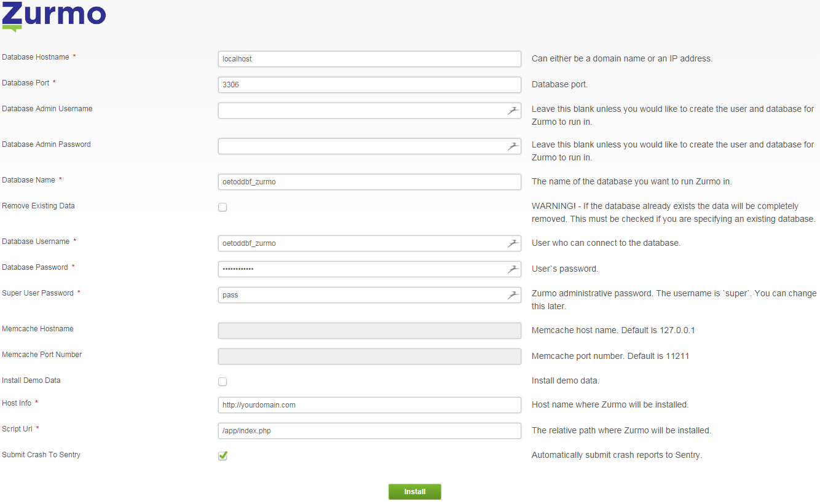Click the Memcache Port Number field
The image size is (820, 504).
369,356
